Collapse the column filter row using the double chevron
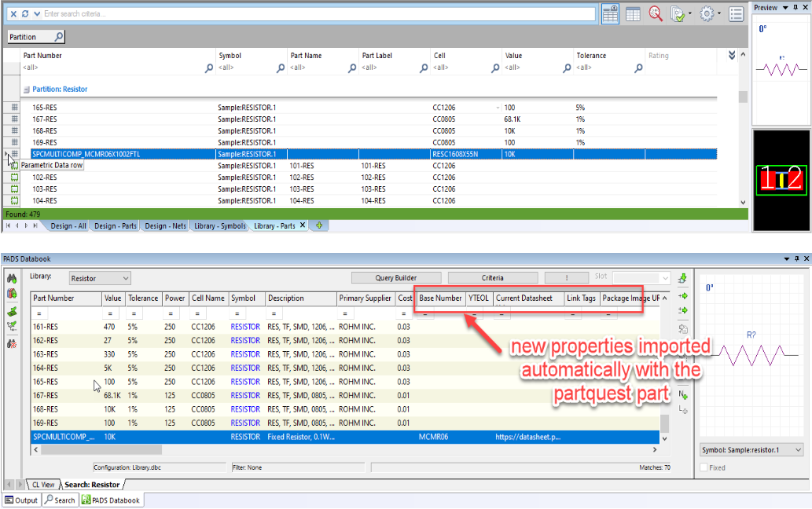 point(730,55)
